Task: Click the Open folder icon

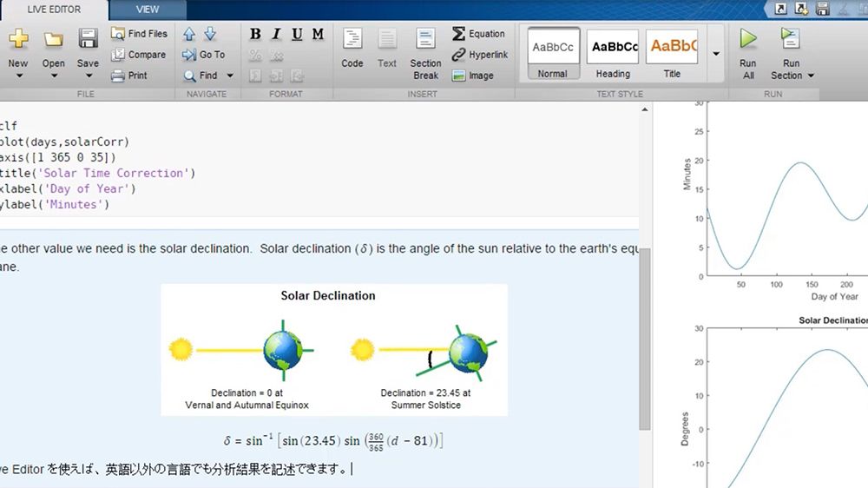Action: point(53,39)
